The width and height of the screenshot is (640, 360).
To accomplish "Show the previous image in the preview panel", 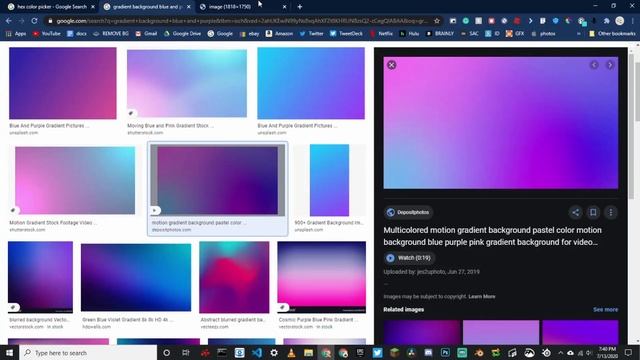I will coord(594,65).
